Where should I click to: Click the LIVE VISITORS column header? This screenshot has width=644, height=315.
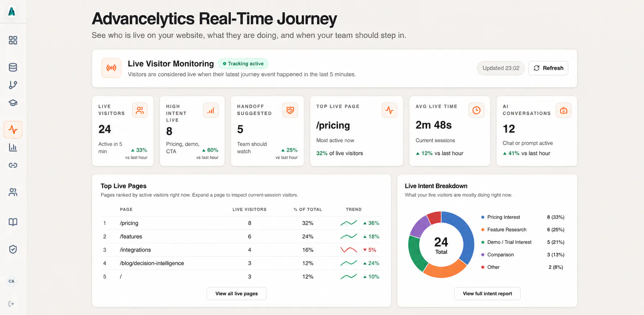coord(249,209)
